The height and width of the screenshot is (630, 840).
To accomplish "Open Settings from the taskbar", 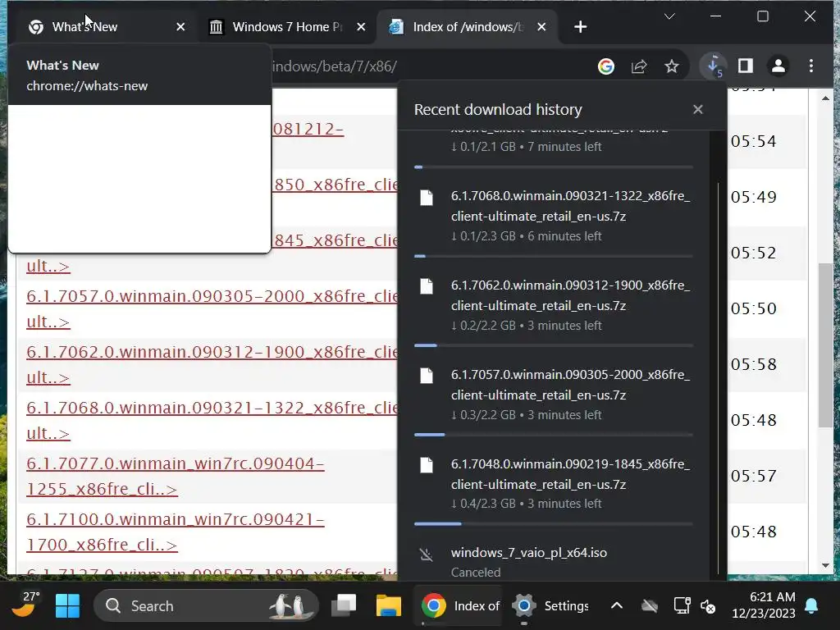I will tap(550, 606).
